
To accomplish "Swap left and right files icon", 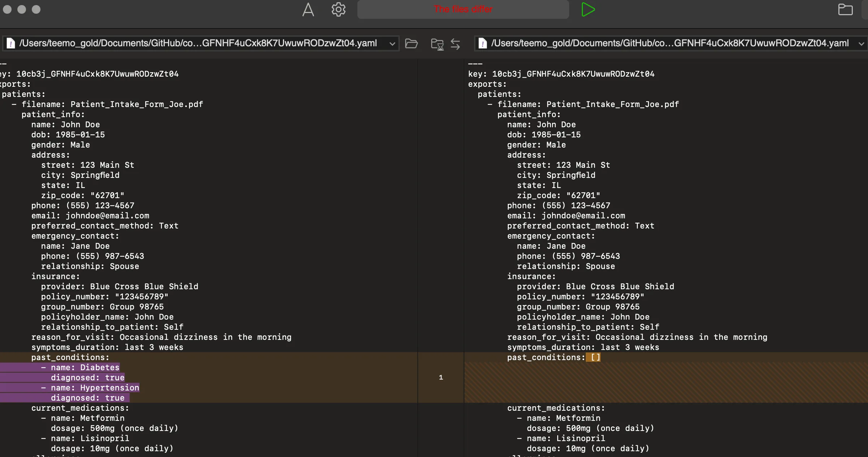I will tap(455, 44).
